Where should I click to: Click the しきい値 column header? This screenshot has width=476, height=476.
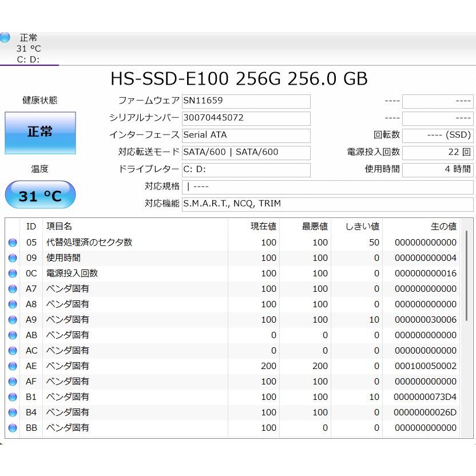(357, 227)
